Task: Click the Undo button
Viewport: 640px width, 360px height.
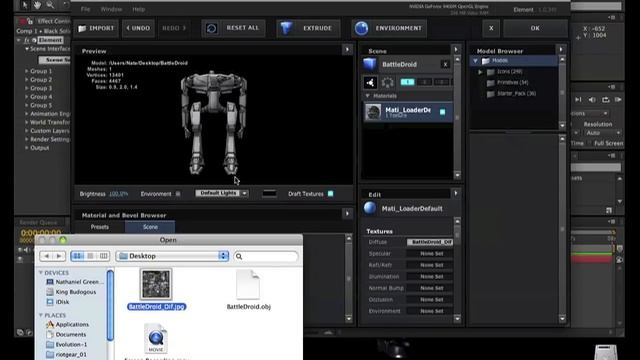Action: click(138, 28)
